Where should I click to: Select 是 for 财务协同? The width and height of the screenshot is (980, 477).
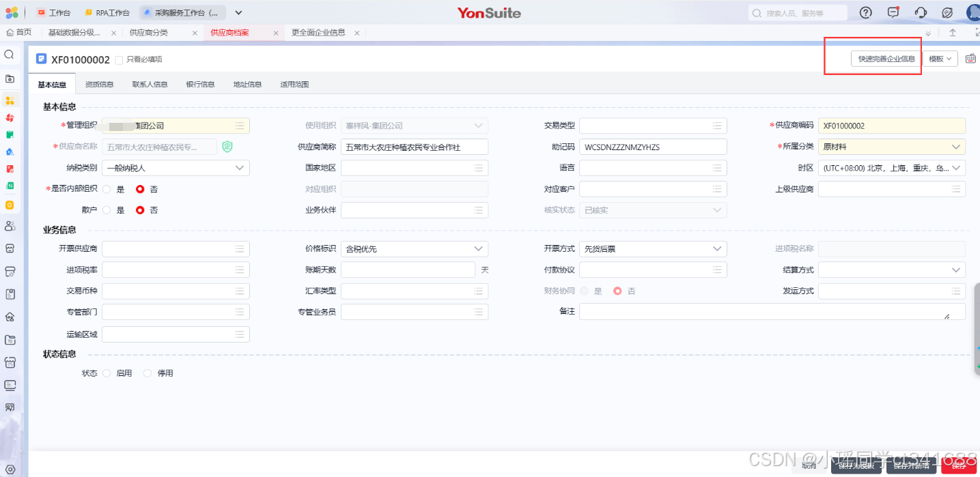click(x=584, y=291)
